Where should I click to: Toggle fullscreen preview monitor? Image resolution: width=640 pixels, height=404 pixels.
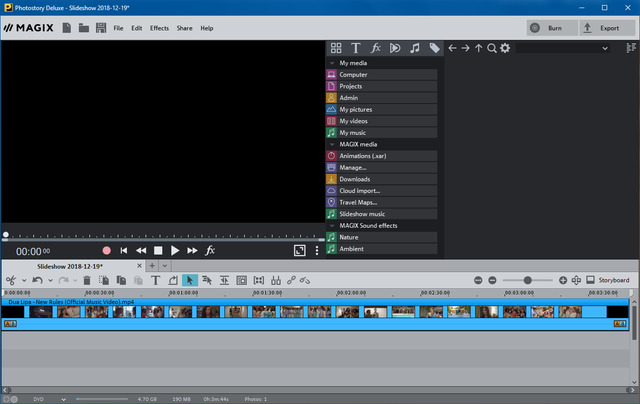pyautogui.click(x=299, y=251)
